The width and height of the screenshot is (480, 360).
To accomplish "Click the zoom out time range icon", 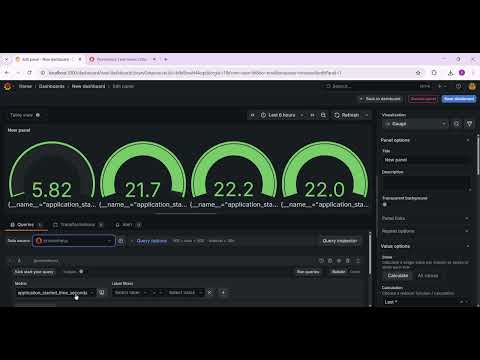I will click(x=323, y=115).
